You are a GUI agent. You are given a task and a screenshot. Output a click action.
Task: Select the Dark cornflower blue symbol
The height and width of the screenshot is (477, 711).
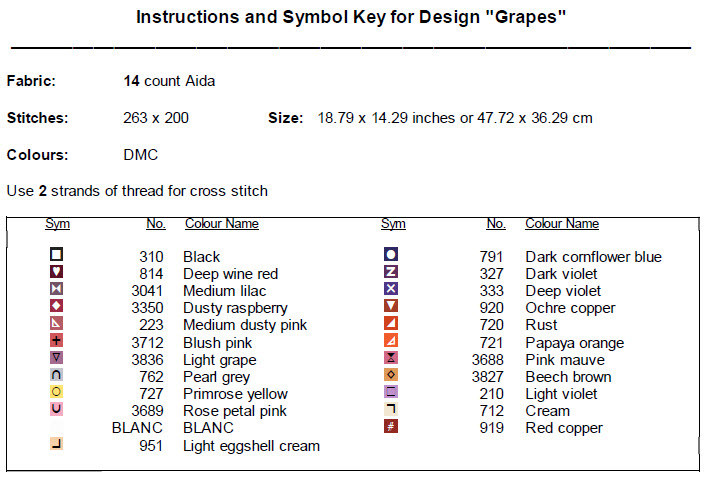391,255
